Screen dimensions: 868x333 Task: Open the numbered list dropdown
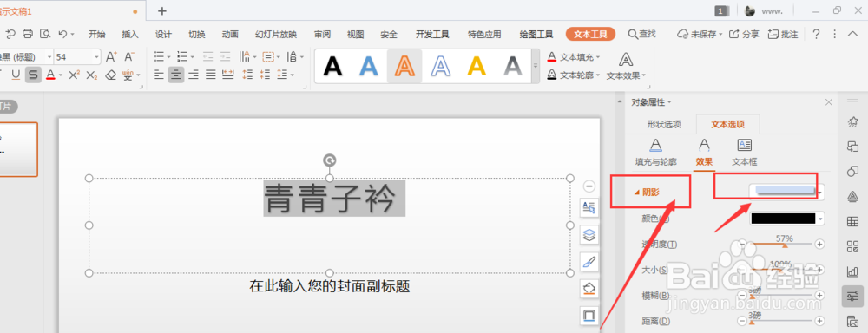192,57
